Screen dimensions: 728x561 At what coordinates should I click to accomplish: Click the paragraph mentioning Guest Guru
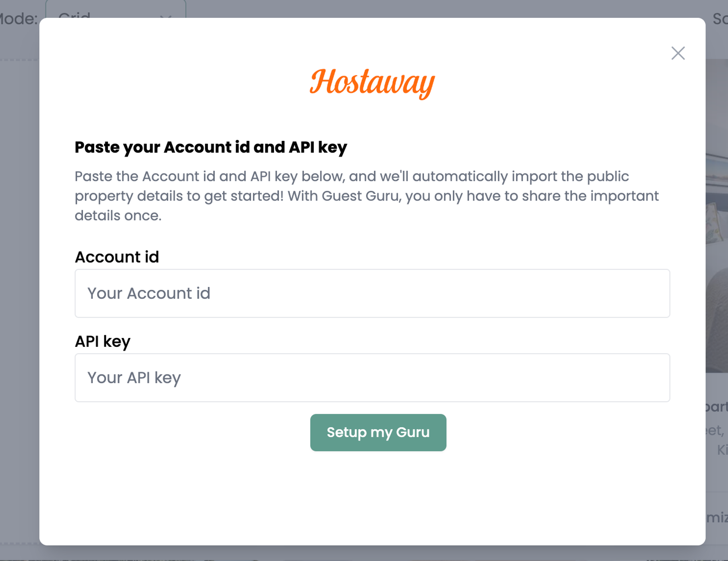pyautogui.click(x=367, y=196)
